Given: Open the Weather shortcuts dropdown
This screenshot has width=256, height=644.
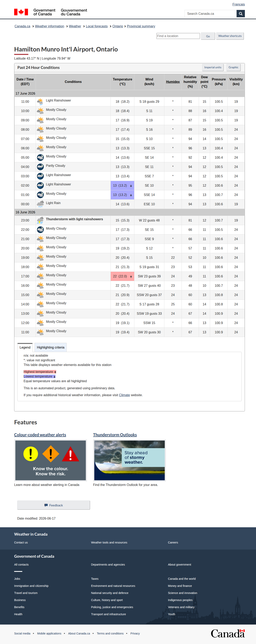Looking at the screenshot, I should [x=230, y=36].
